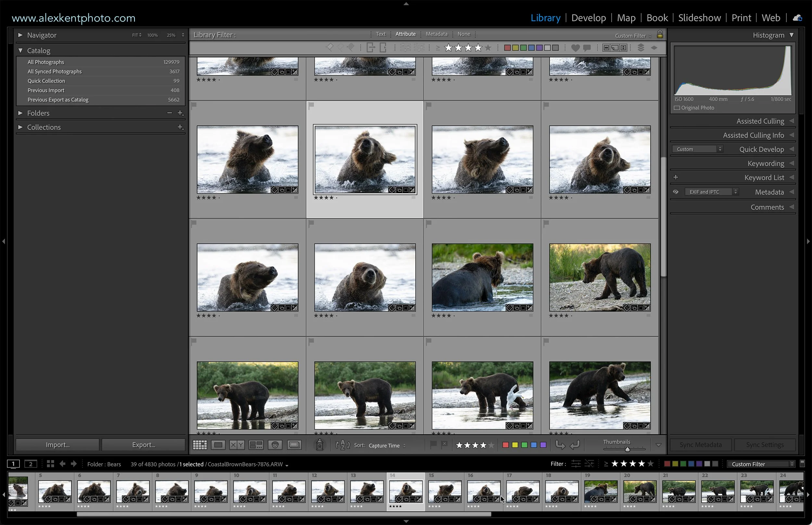Screen dimensions: 812x525
Task: Click the filmstrip grid view icon
Action: pyautogui.click(x=50, y=464)
